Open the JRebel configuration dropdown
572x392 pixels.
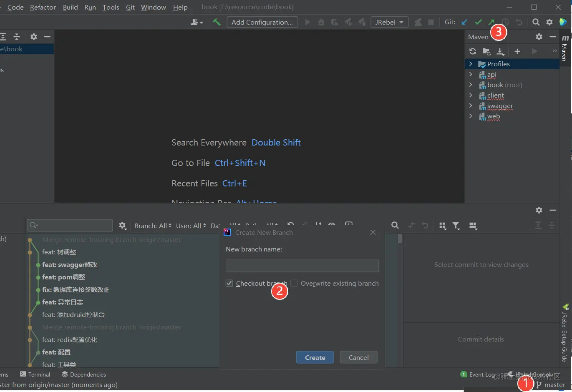[389, 22]
